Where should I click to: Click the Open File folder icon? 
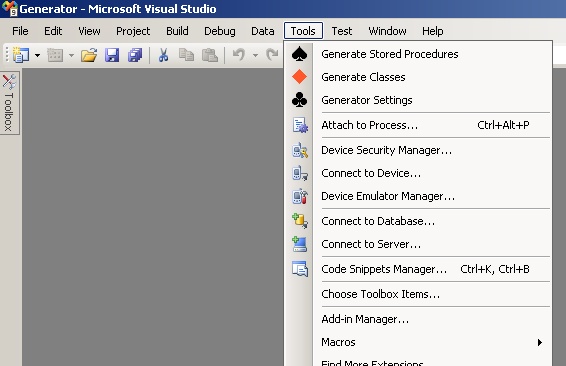(x=89, y=55)
